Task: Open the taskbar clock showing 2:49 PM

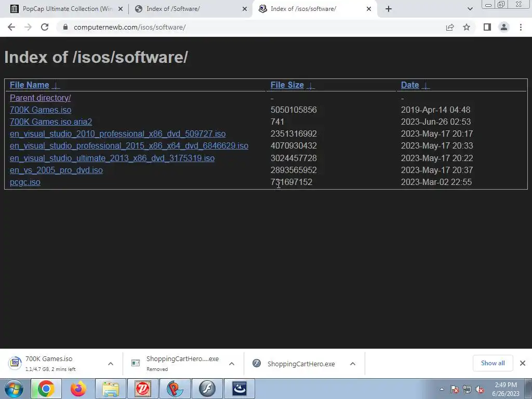Action: [506, 389]
